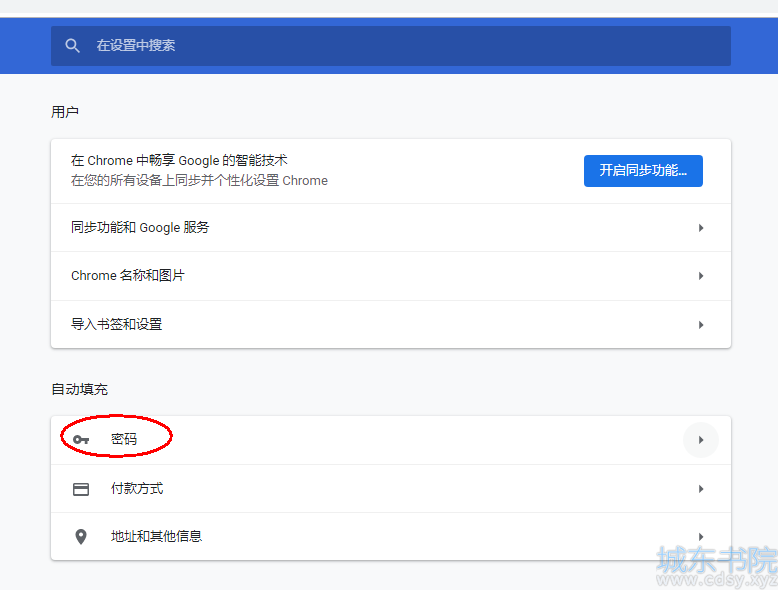Click the search magnifier icon

72,46
